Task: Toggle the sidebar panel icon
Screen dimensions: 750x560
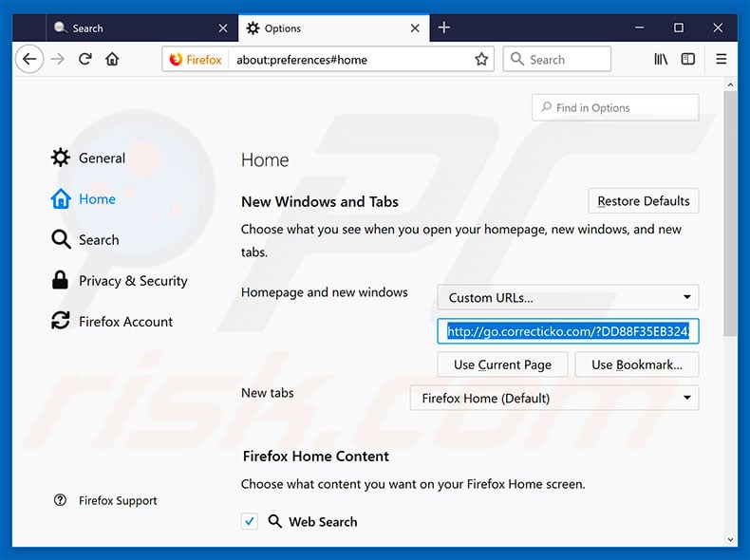Action: click(688, 59)
